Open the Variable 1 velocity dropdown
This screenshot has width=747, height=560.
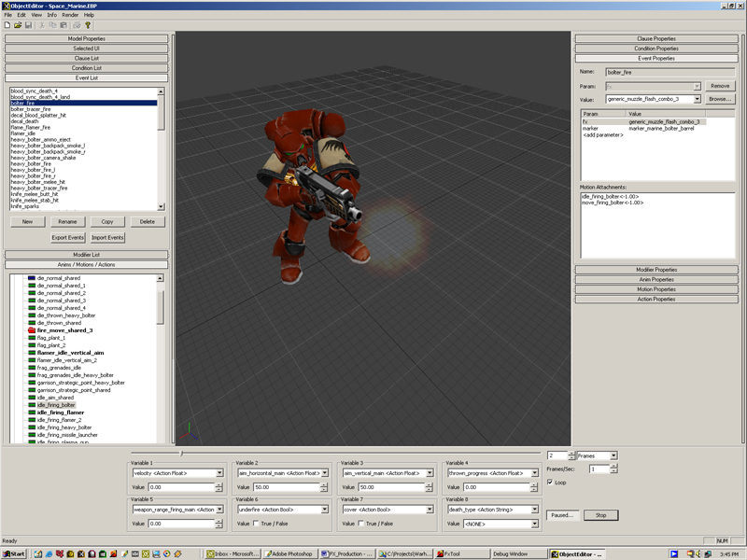tap(219, 473)
